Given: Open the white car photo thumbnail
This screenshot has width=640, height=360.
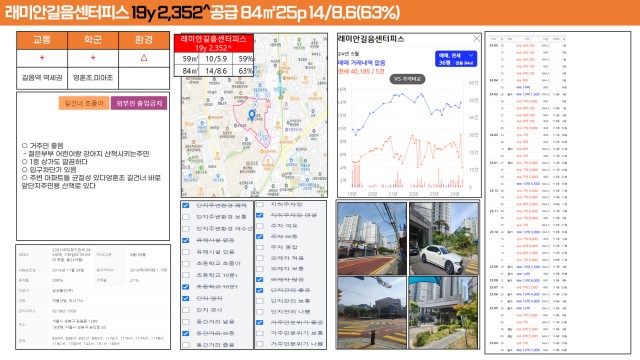Looking at the screenshot, I should [x=444, y=238].
